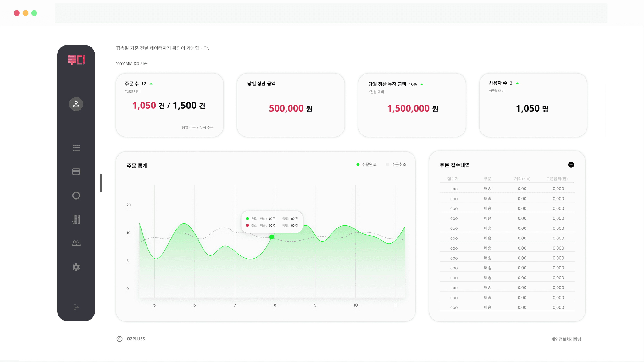Open the payment card icon in sidebar
This screenshot has width=644, height=362.
click(x=76, y=172)
